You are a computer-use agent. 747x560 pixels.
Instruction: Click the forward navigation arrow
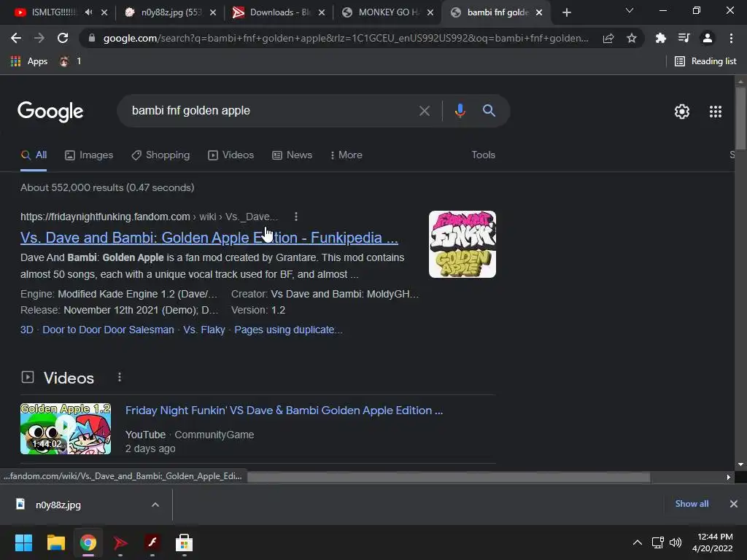click(39, 38)
